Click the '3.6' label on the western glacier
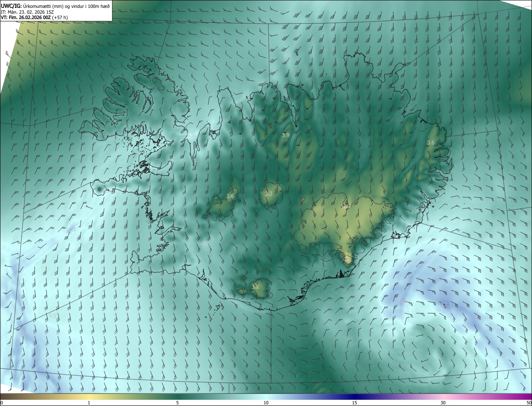 230,196
